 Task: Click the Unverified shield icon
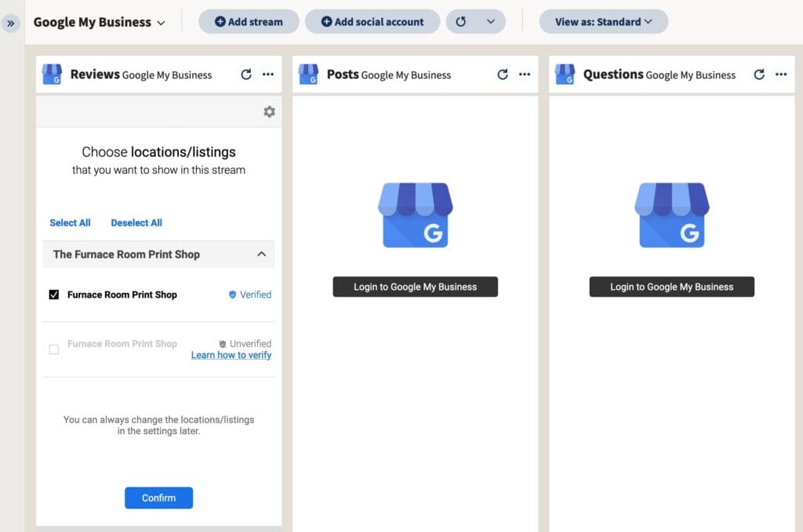click(x=222, y=344)
